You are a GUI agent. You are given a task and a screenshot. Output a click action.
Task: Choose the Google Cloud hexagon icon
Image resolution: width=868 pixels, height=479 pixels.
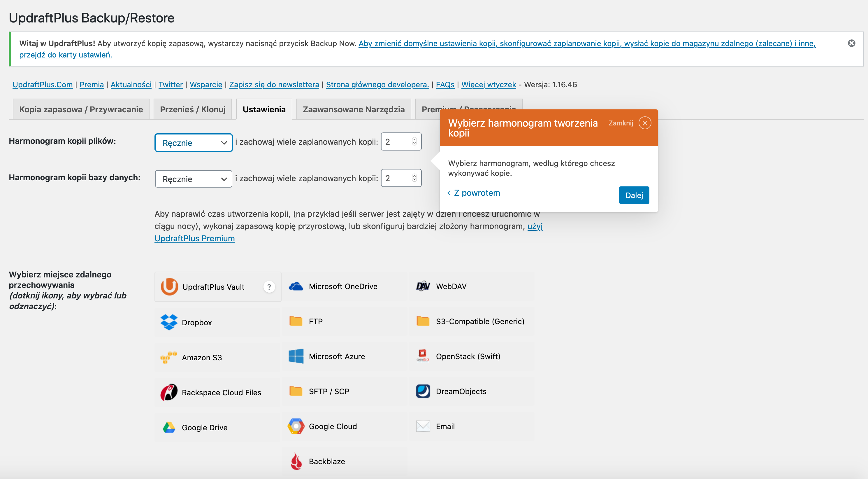(296, 426)
